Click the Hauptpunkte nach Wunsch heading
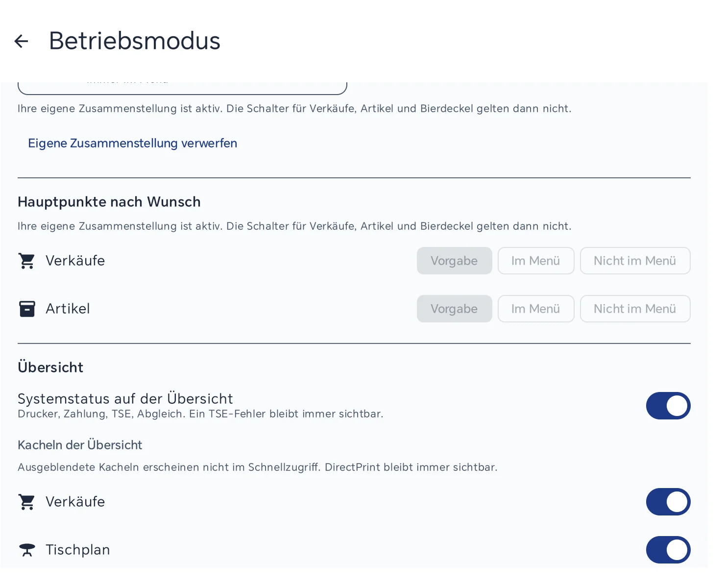The width and height of the screenshot is (725, 588). click(109, 202)
